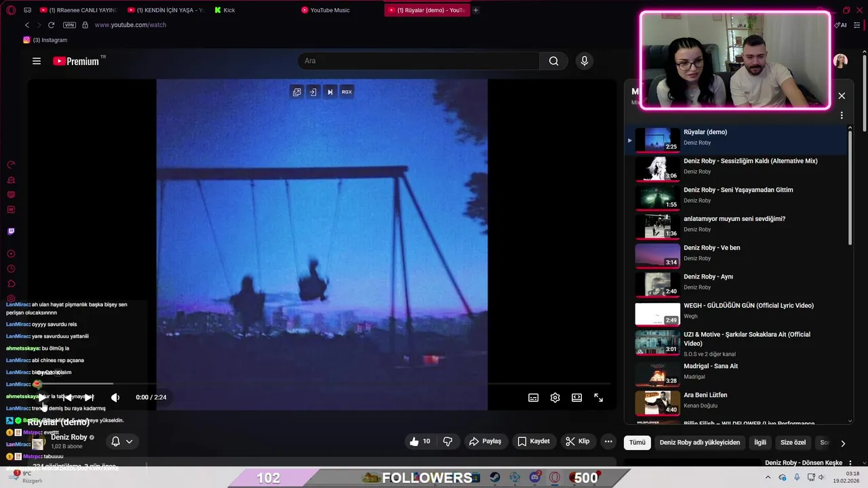The width and height of the screenshot is (868, 488).
Task: Click the Paylaş share button
Action: [x=485, y=441]
